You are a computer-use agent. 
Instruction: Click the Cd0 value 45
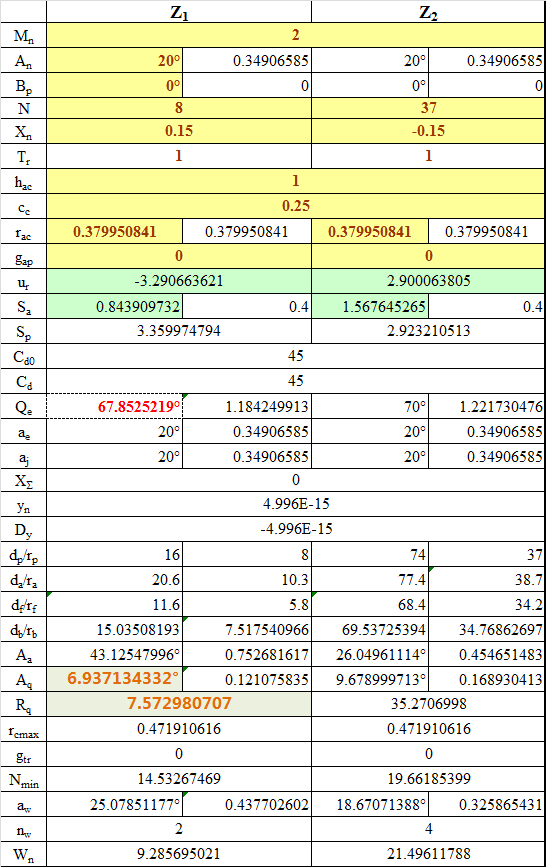pyautogui.click(x=295, y=356)
